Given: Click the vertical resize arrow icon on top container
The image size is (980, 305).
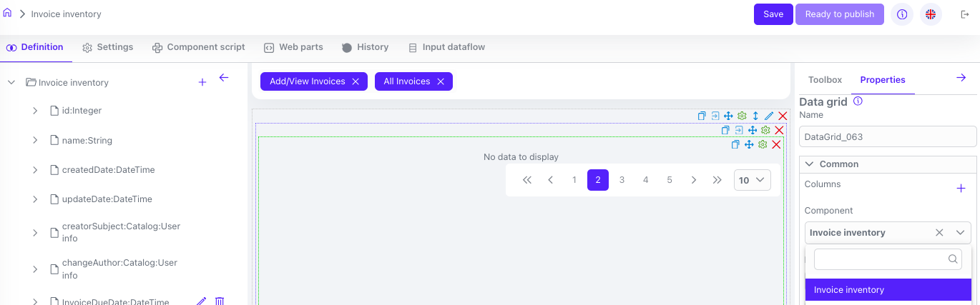Looking at the screenshot, I should (755, 116).
